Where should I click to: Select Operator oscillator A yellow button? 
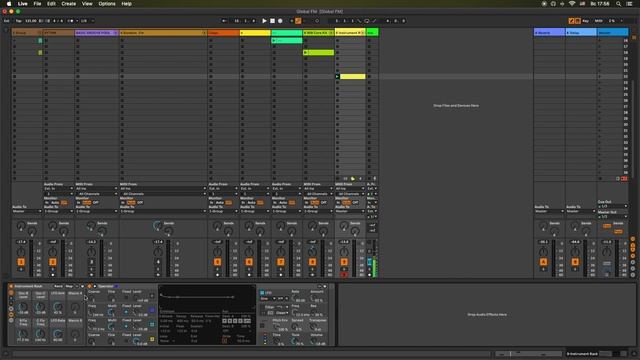[x=152, y=339]
